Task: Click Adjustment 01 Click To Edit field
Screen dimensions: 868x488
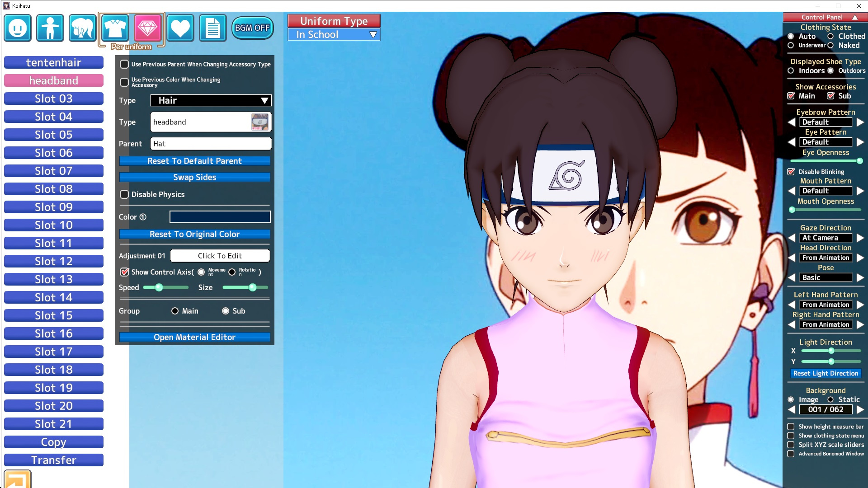Action: click(x=220, y=256)
